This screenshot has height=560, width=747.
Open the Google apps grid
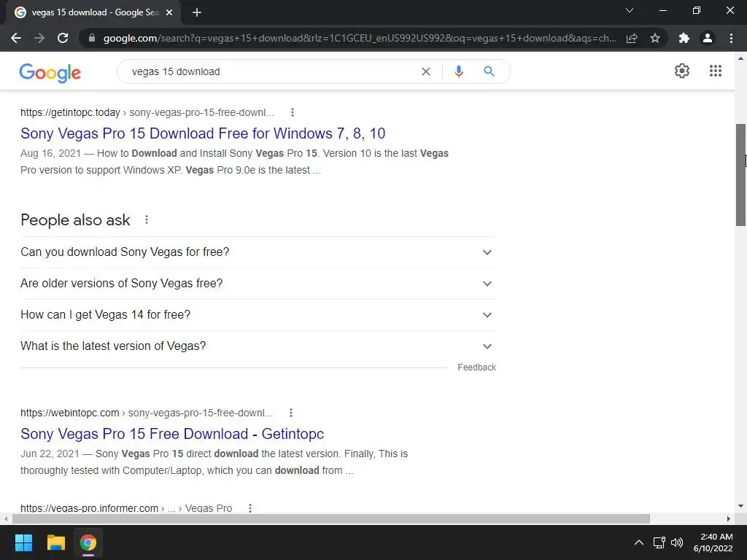[x=716, y=71]
